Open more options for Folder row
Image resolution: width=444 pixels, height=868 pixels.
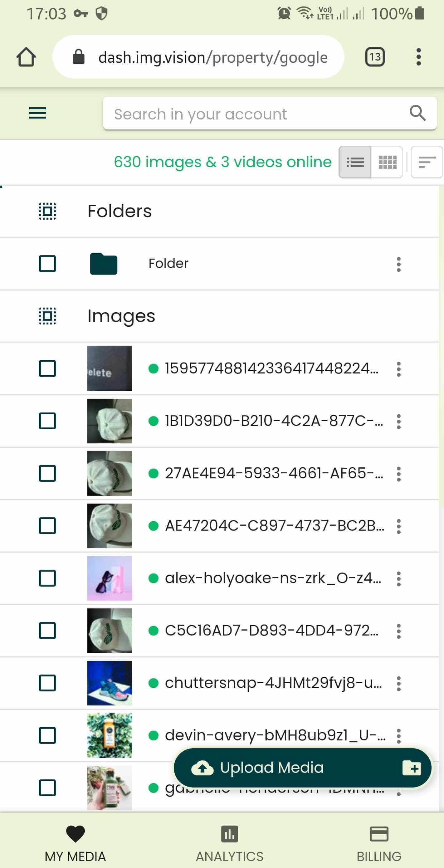tap(398, 264)
